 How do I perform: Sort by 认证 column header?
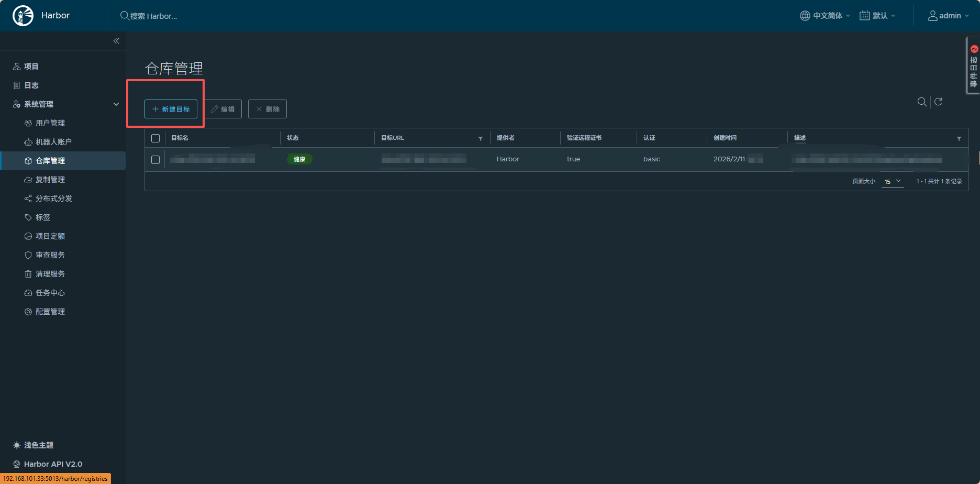click(649, 138)
